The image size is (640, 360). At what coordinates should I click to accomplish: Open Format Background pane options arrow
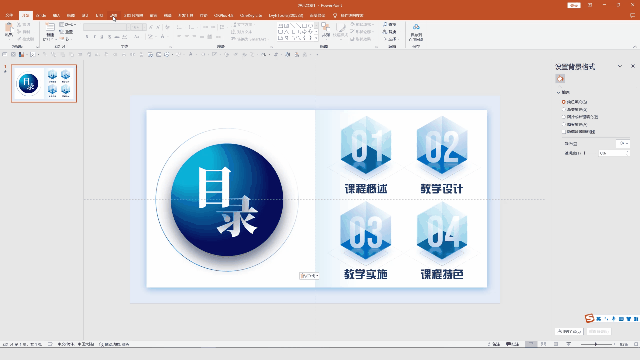pos(620,66)
